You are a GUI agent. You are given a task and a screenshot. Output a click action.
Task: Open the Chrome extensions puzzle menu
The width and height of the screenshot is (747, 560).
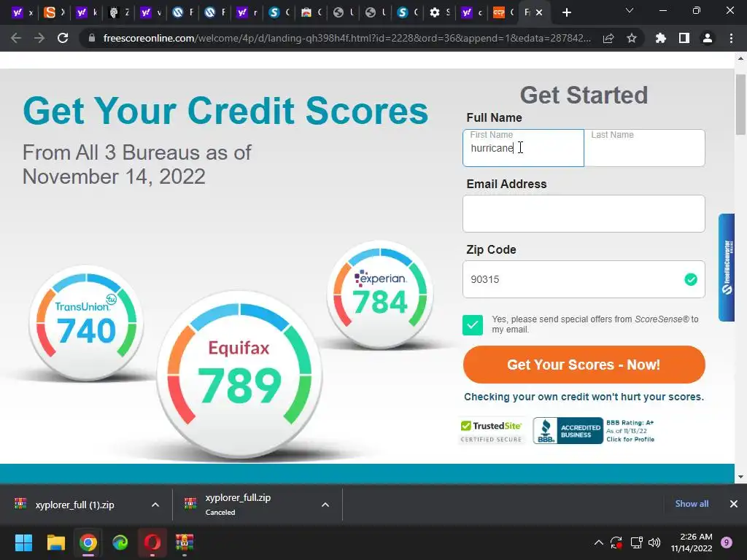(x=661, y=38)
